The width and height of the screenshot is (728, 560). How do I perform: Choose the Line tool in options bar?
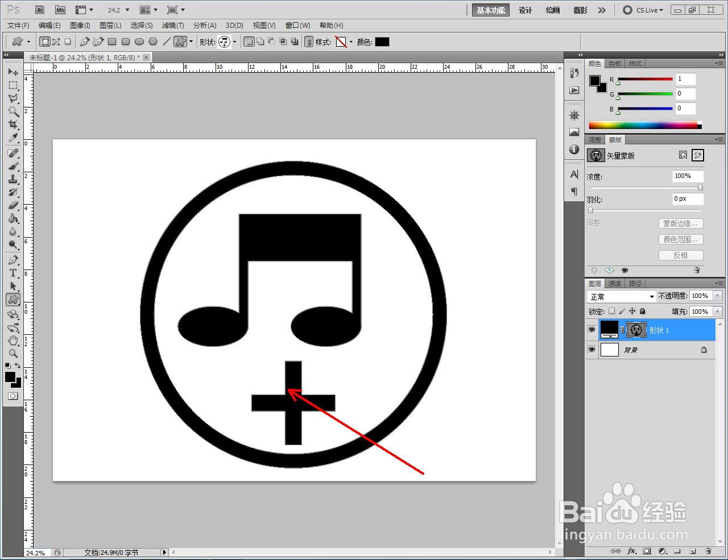click(x=167, y=42)
